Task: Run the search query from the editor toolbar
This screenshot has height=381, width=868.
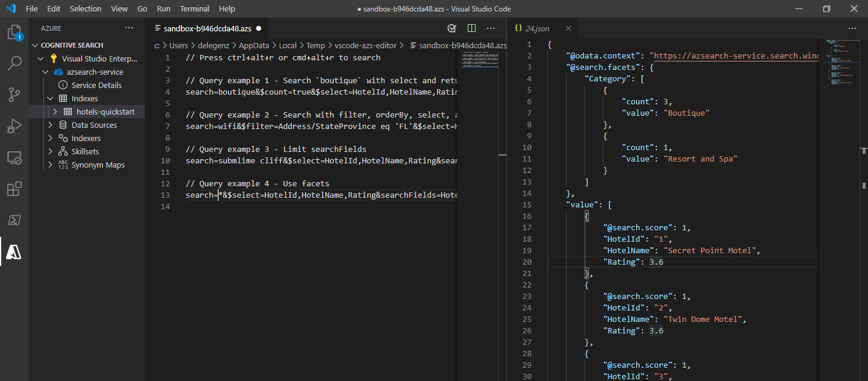Action: pos(451,28)
